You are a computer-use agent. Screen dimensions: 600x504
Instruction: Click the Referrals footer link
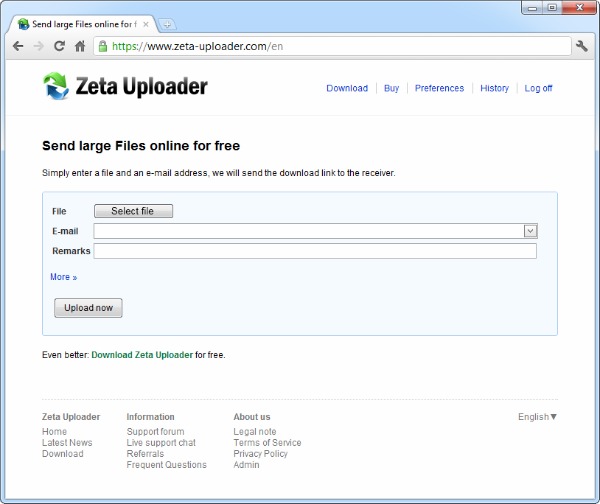click(145, 454)
